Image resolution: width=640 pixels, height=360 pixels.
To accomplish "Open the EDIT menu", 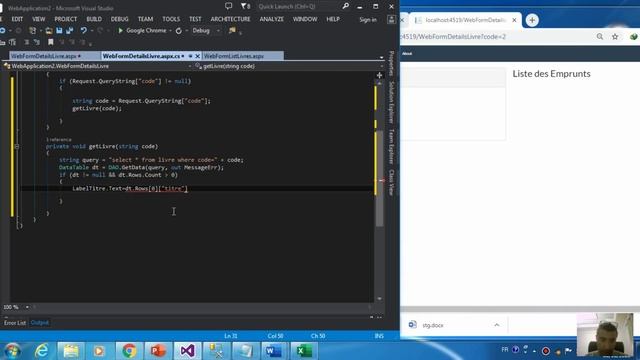I will pos(17,19).
